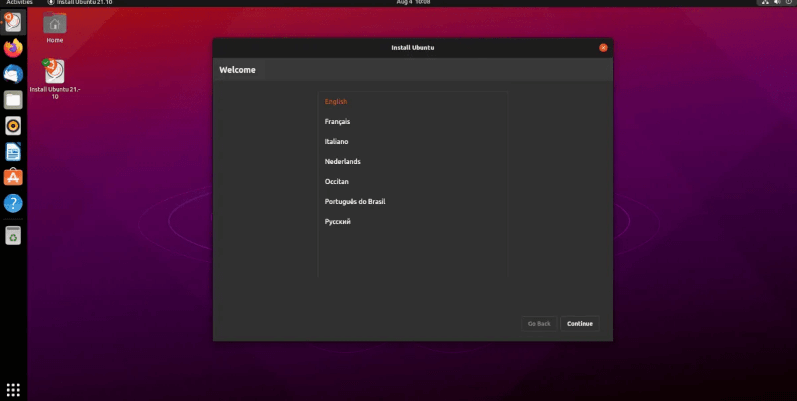The image size is (797, 401).
Task: Open the Activities overview
Action: coord(19,3)
